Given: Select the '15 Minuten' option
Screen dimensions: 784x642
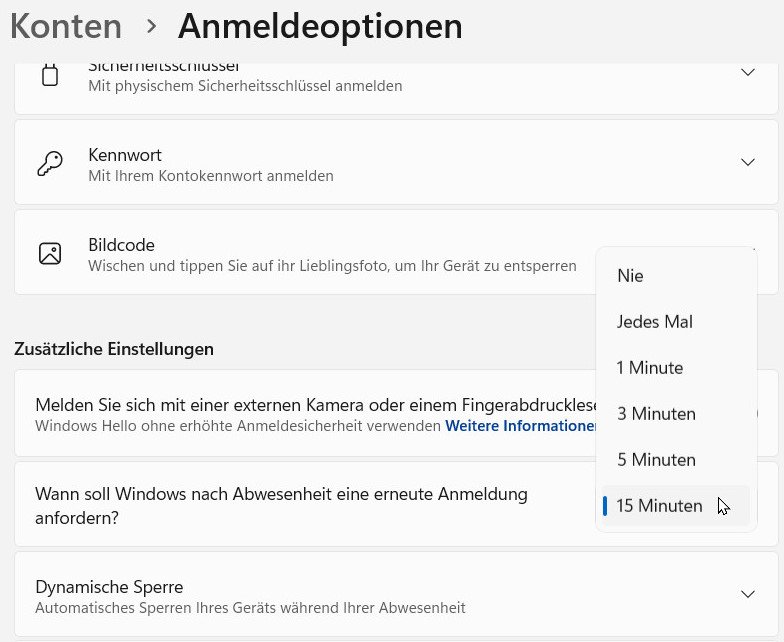Looking at the screenshot, I should (659, 506).
